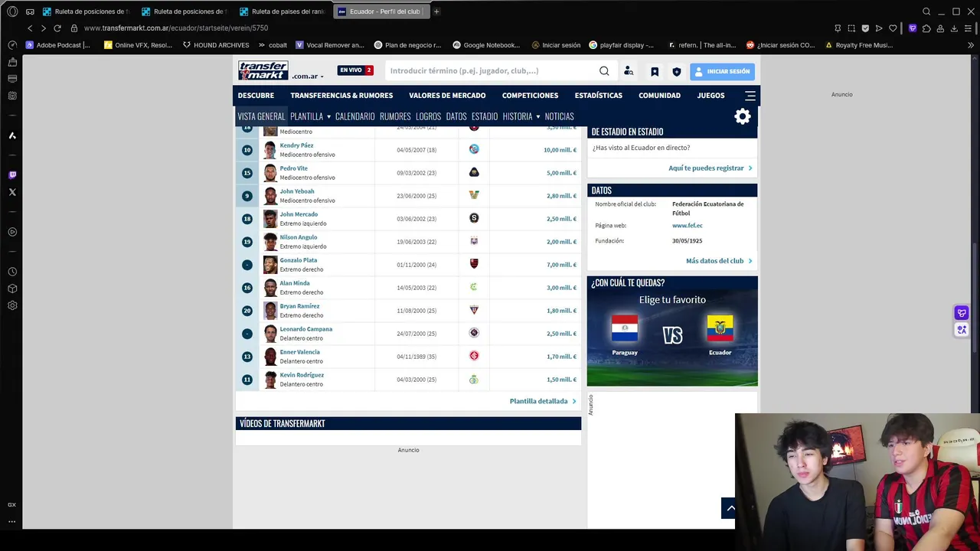Click the Transfermarkt shield icon in the header
Image resolution: width=980 pixels, height=551 pixels.
point(676,71)
